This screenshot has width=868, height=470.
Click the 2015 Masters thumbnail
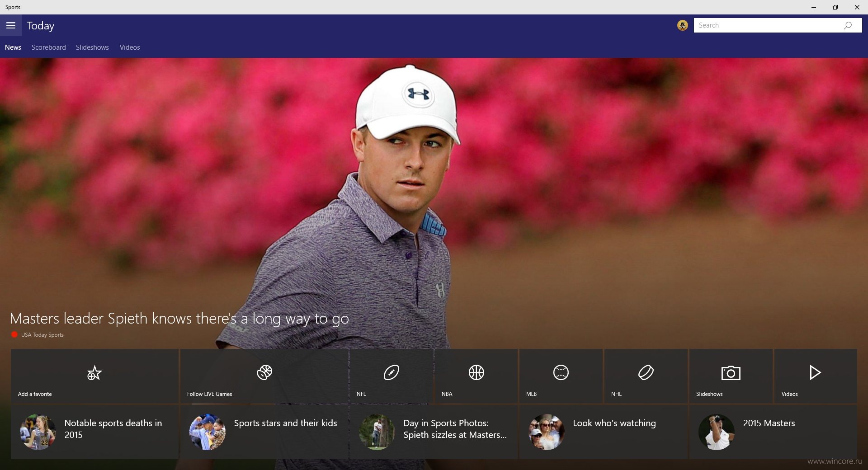717,432
